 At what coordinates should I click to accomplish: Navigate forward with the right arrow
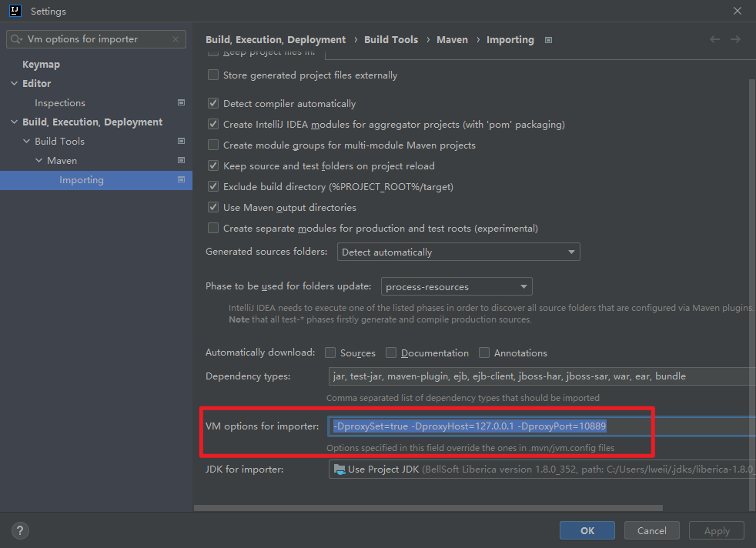pyautogui.click(x=735, y=39)
